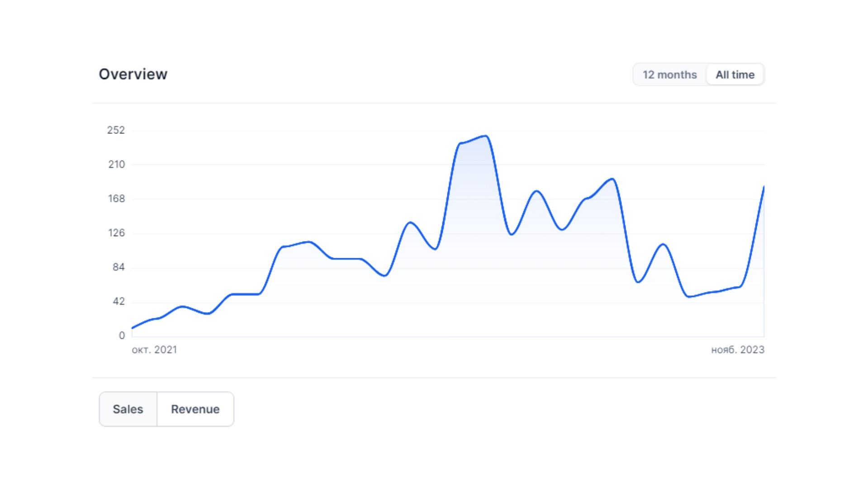Click the line's final point above нояб. 2023
Viewport: 868px width, 488px height.
pos(764,187)
